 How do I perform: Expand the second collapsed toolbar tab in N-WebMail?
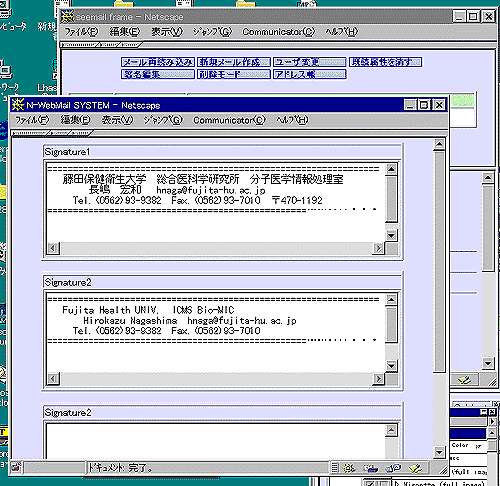pos(59,133)
